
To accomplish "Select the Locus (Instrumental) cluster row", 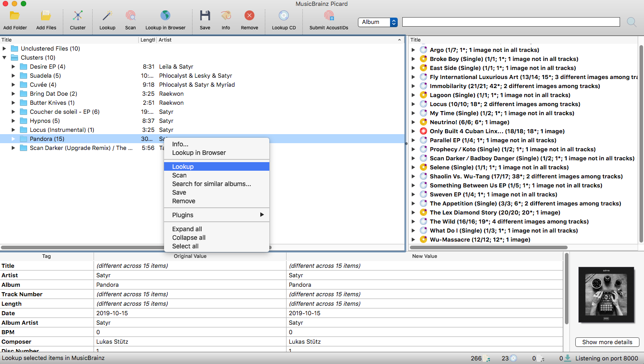I will 202,130.
